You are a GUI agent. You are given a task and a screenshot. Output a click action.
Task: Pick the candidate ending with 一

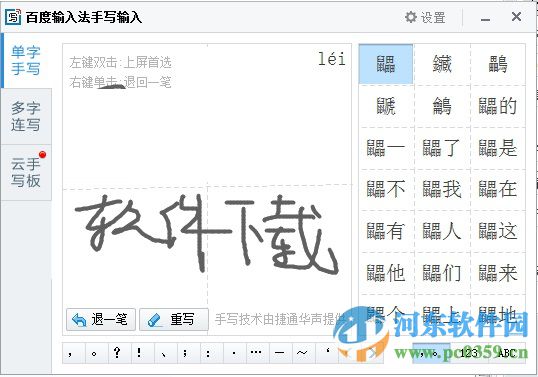tap(386, 148)
